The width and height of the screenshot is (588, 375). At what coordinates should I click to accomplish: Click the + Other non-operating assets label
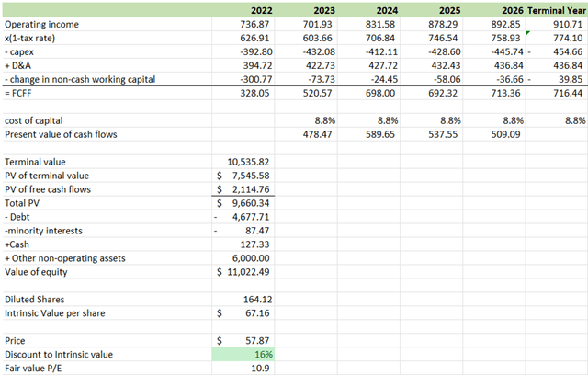coord(65,258)
